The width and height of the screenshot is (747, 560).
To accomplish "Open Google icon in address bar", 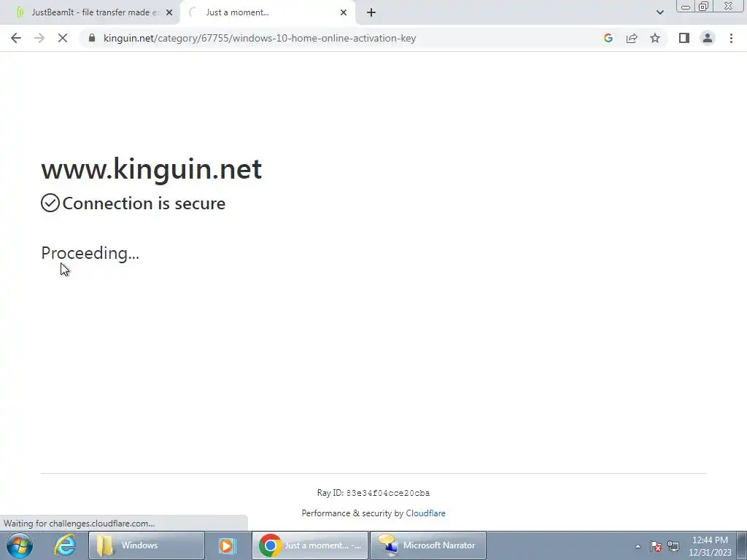I will [608, 38].
